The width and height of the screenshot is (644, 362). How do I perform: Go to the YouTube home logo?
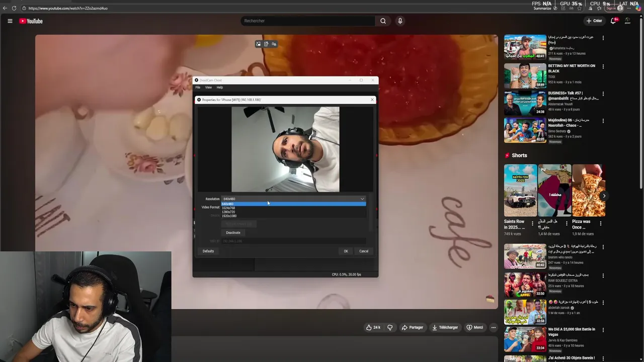[x=31, y=21]
